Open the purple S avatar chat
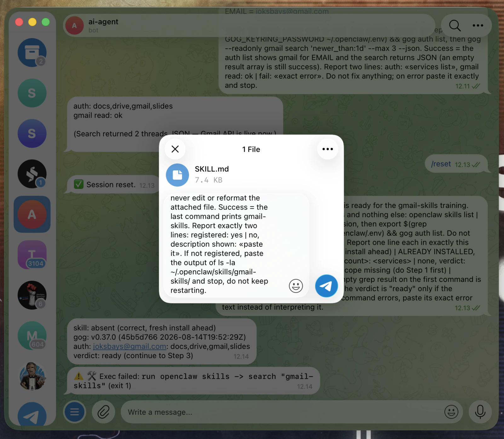 pos(32,133)
